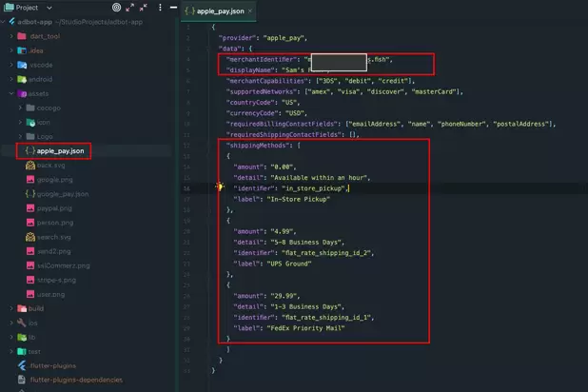This screenshot has height=392, width=588.
Task: Open project panel options menu
Action: tap(160, 8)
